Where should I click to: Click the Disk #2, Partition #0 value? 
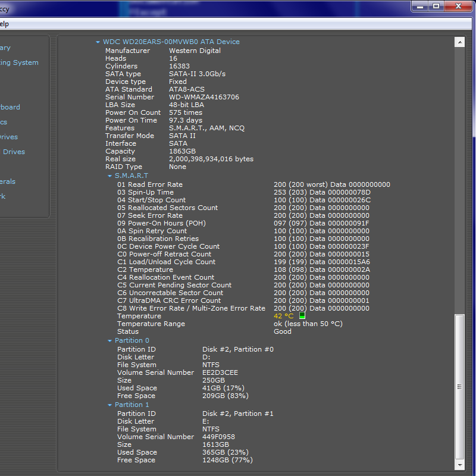click(237, 349)
